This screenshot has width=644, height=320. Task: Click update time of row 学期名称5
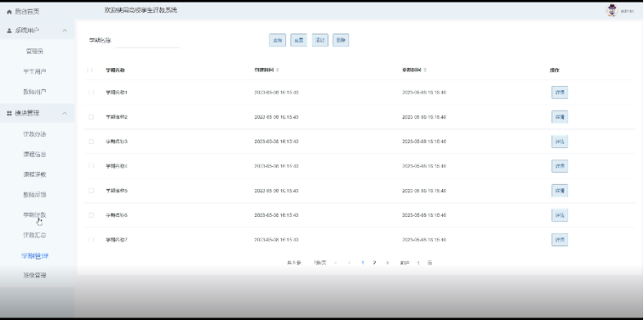tap(424, 191)
